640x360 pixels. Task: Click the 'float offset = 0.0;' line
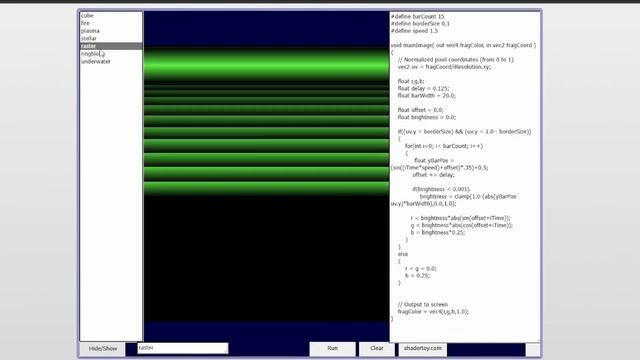420,110
